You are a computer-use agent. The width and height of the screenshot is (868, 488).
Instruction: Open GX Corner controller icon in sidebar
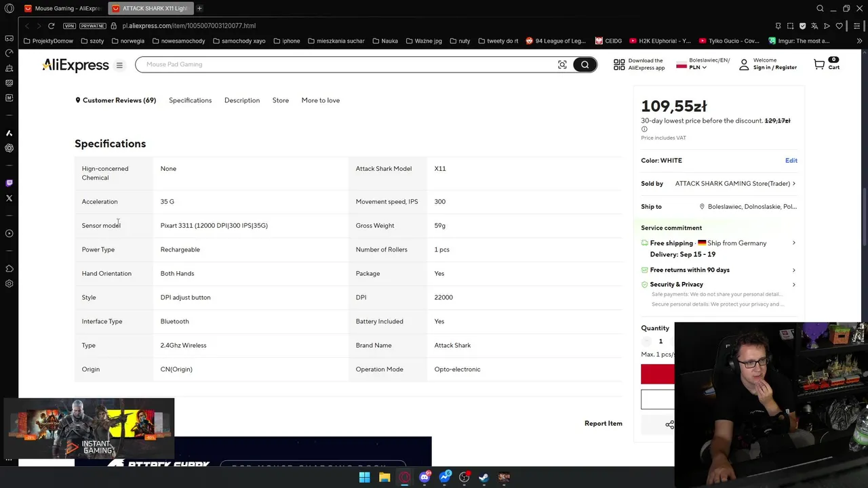pyautogui.click(x=9, y=38)
